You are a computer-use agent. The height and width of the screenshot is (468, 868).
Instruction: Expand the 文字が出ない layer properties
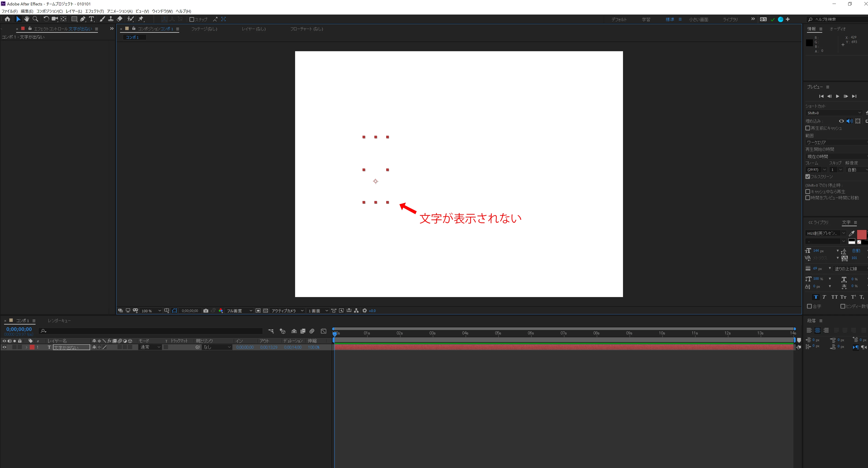[x=26, y=347]
